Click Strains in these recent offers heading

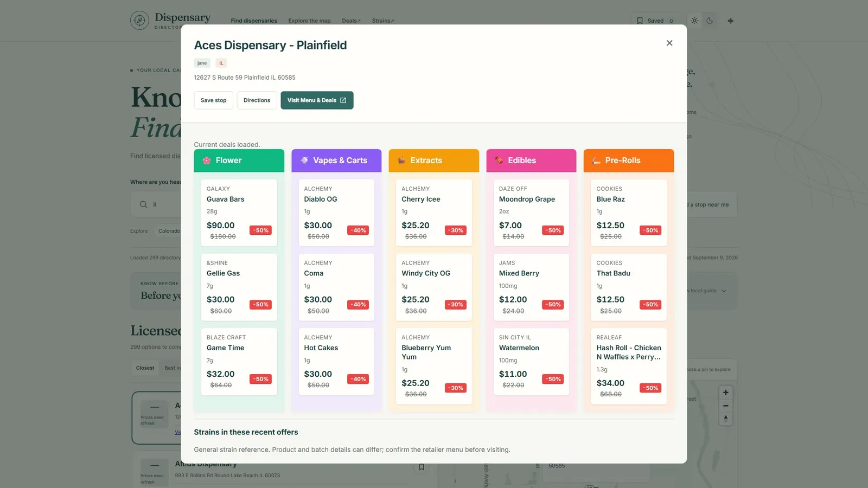[x=246, y=432]
